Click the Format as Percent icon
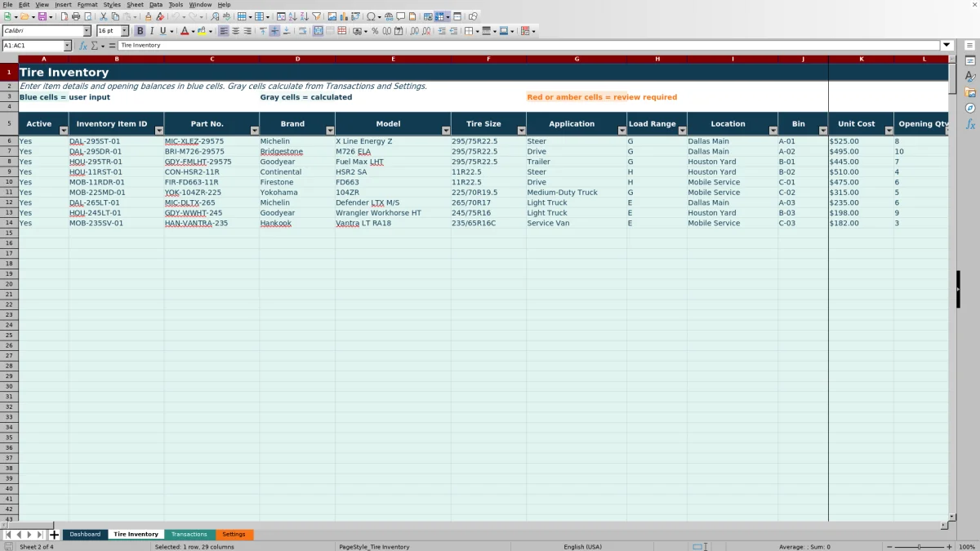 (375, 31)
